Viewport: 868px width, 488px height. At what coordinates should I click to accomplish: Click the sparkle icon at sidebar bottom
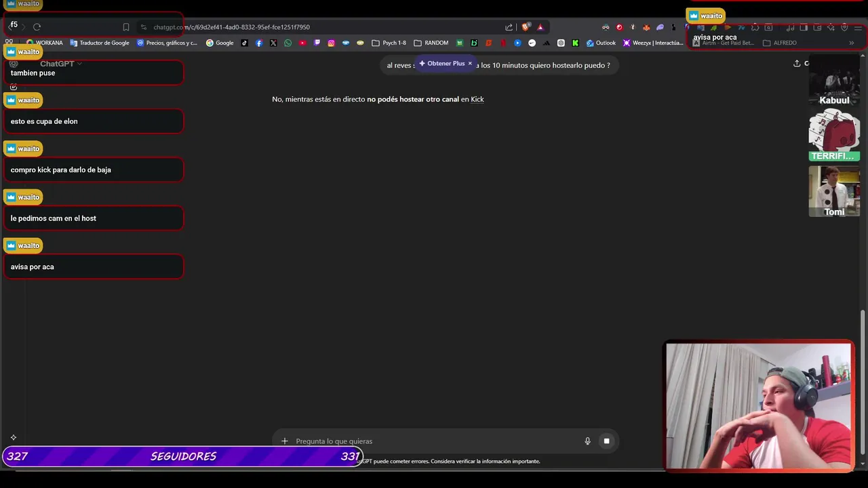[13, 437]
